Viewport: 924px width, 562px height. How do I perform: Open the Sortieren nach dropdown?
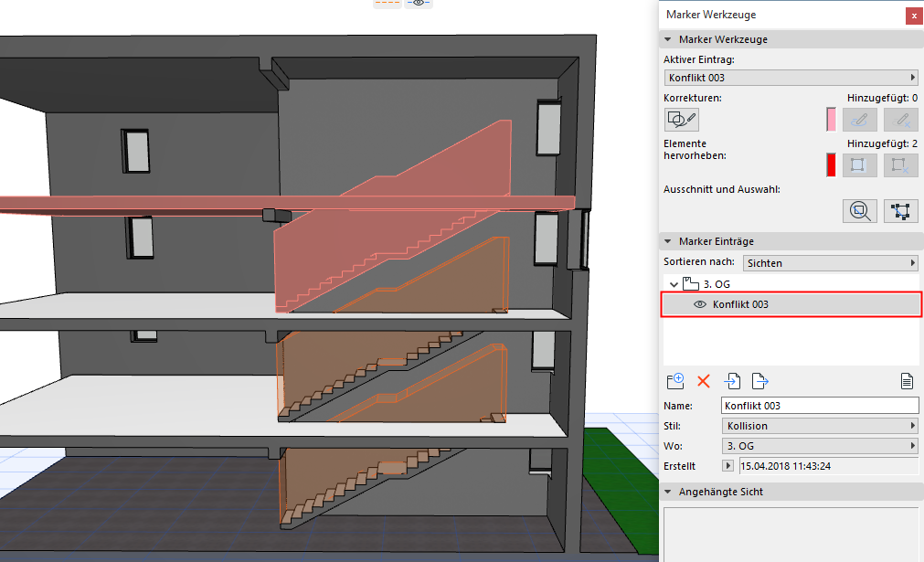point(829,263)
